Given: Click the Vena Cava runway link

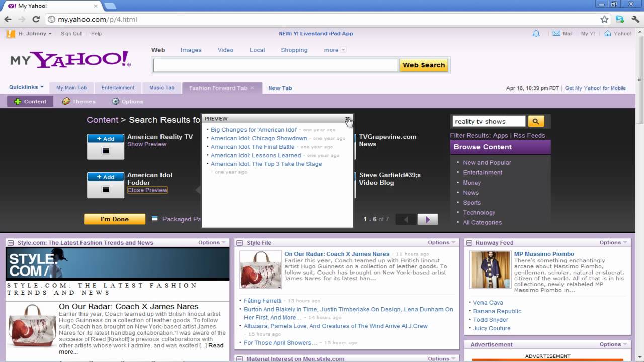Looking at the screenshot, I should tap(488, 303).
